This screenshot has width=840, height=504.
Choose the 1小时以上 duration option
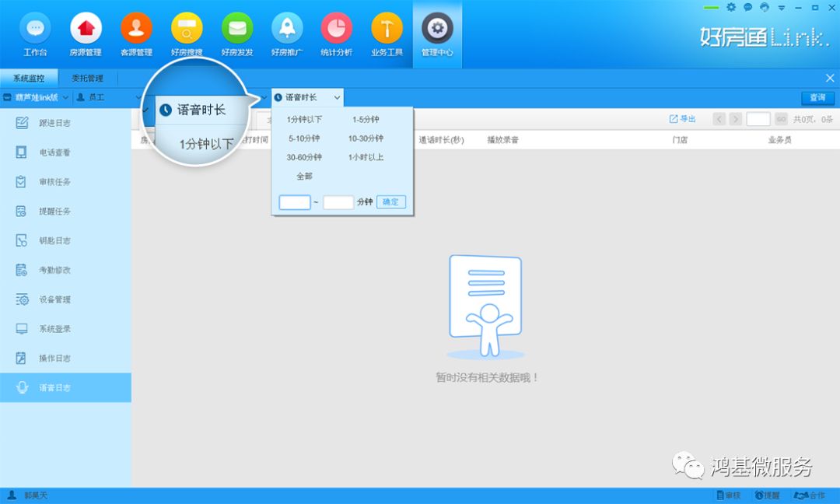(366, 157)
